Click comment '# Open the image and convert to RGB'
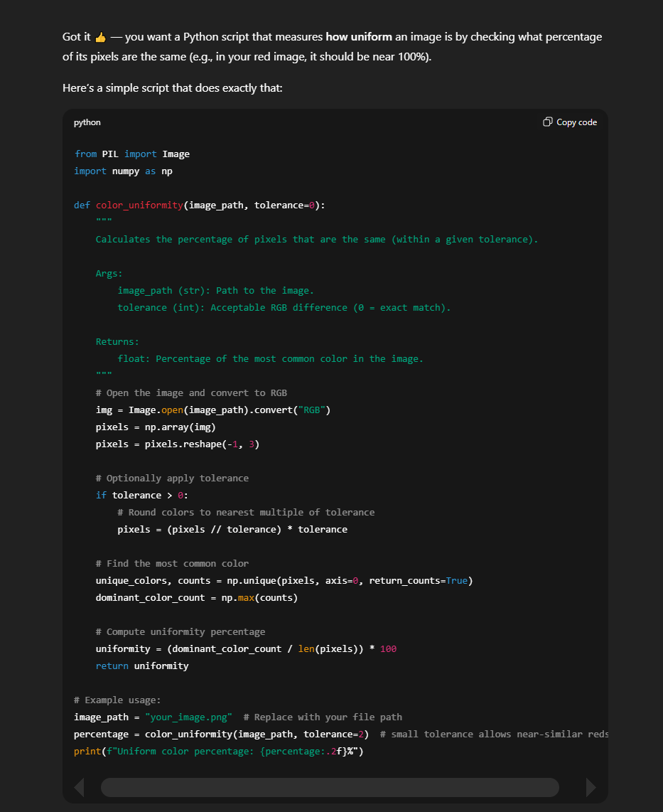 pyautogui.click(x=191, y=394)
